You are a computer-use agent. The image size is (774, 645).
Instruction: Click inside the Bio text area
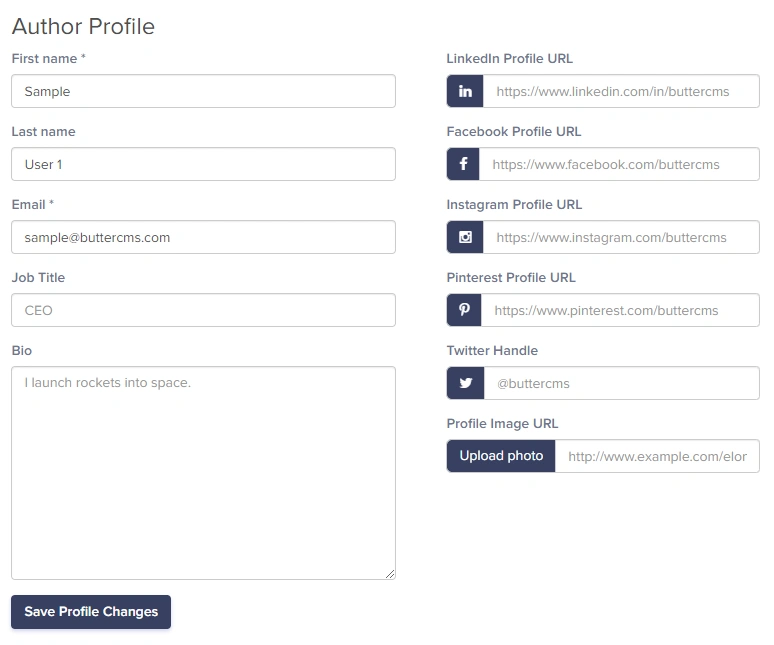pos(203,473)
